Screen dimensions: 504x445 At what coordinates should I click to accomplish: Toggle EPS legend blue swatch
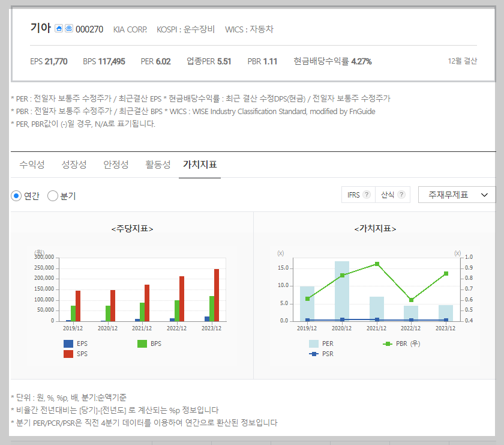(68, 344)
